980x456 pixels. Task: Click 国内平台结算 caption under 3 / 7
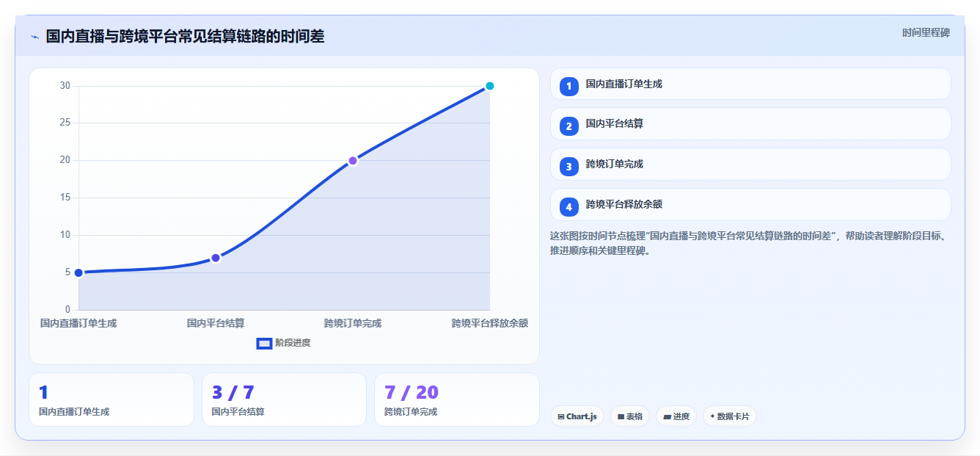(238, 412)
